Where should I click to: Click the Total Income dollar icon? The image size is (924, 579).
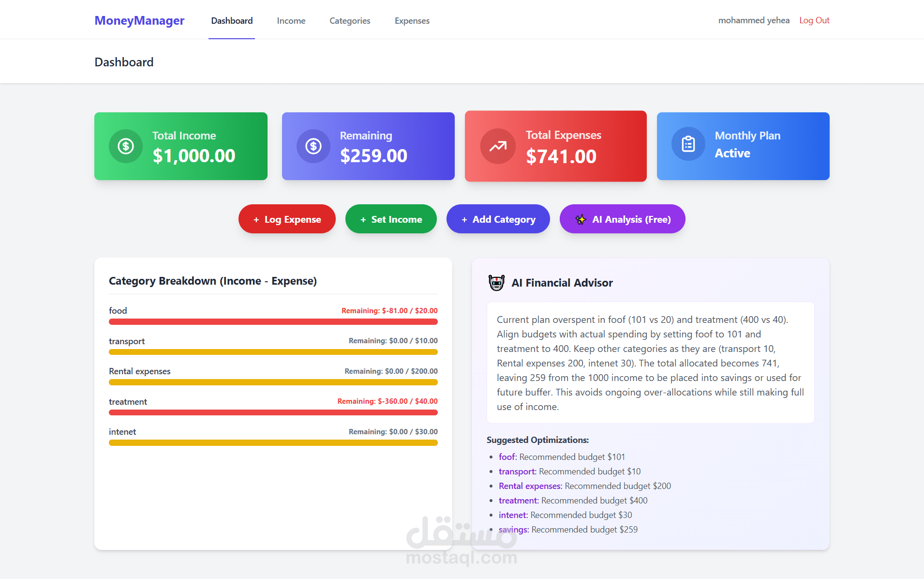click(x=126, y=146)
